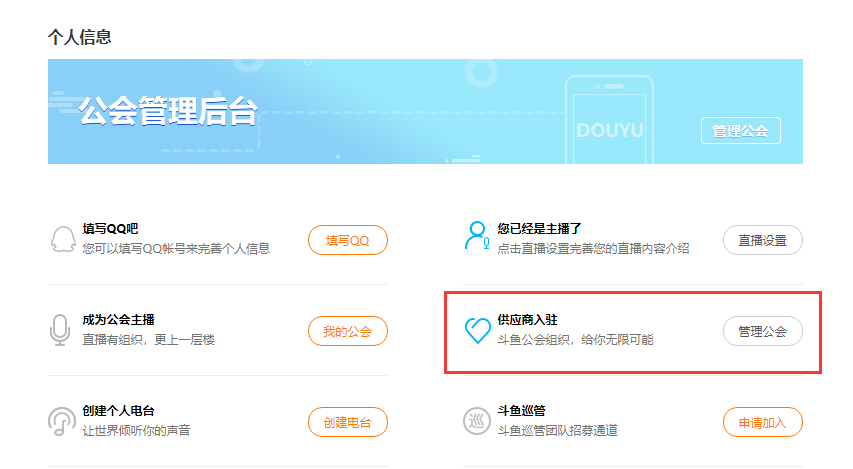Click the 创建个人电台 heading
This screenshot has height=469, width=853.
click(118, 411)
